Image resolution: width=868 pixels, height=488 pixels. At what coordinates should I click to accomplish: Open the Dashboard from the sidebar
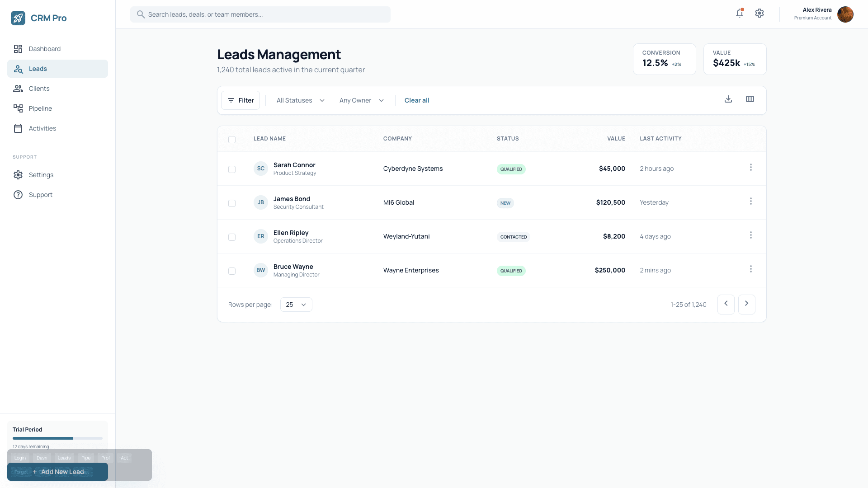point(44,49)
